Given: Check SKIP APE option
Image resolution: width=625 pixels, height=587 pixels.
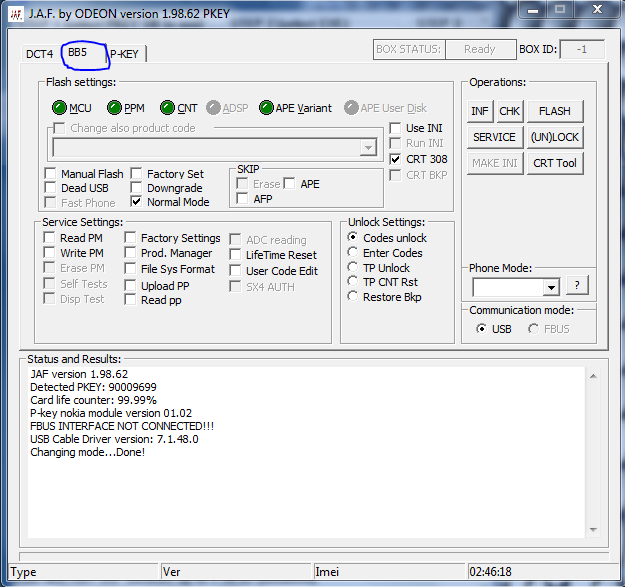Looking at the screenshot, I should (290, 184).
